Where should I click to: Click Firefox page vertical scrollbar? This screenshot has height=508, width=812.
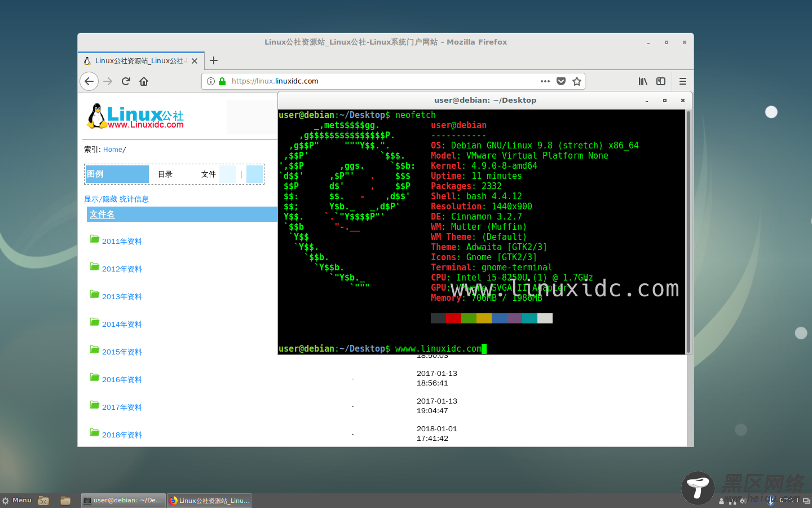pos(690,401)
